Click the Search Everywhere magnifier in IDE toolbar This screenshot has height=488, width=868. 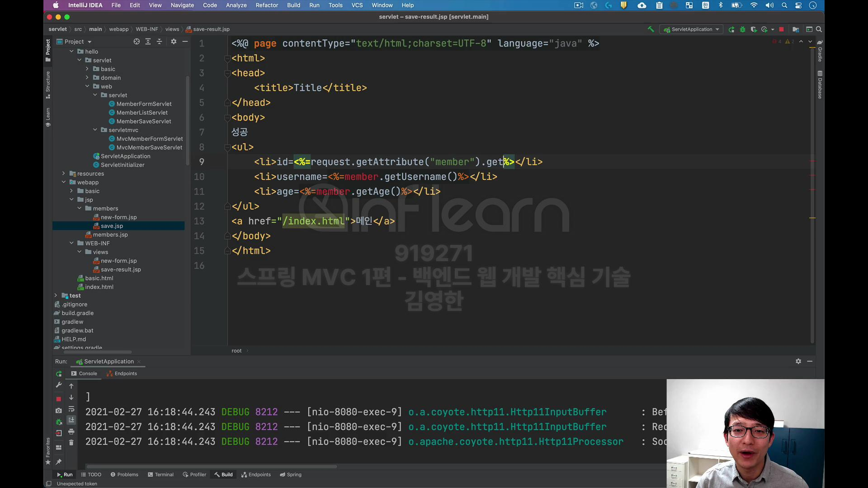[x=819, y=29]
